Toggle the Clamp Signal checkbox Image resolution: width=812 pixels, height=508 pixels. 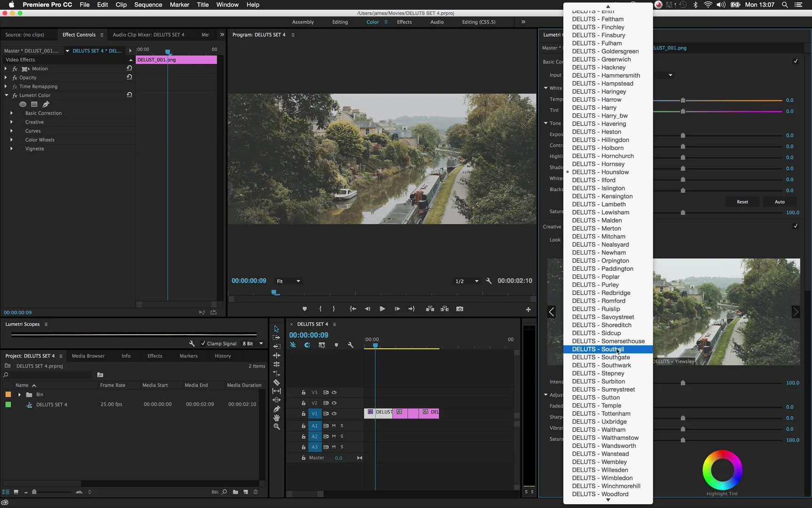pyautogui.click(x=203, y=343)
